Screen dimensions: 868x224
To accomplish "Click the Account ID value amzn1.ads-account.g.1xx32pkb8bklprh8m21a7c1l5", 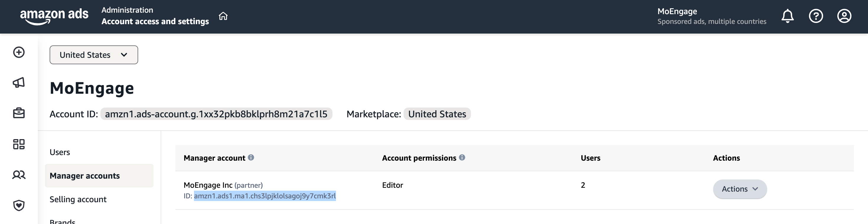I will (216, 114).
